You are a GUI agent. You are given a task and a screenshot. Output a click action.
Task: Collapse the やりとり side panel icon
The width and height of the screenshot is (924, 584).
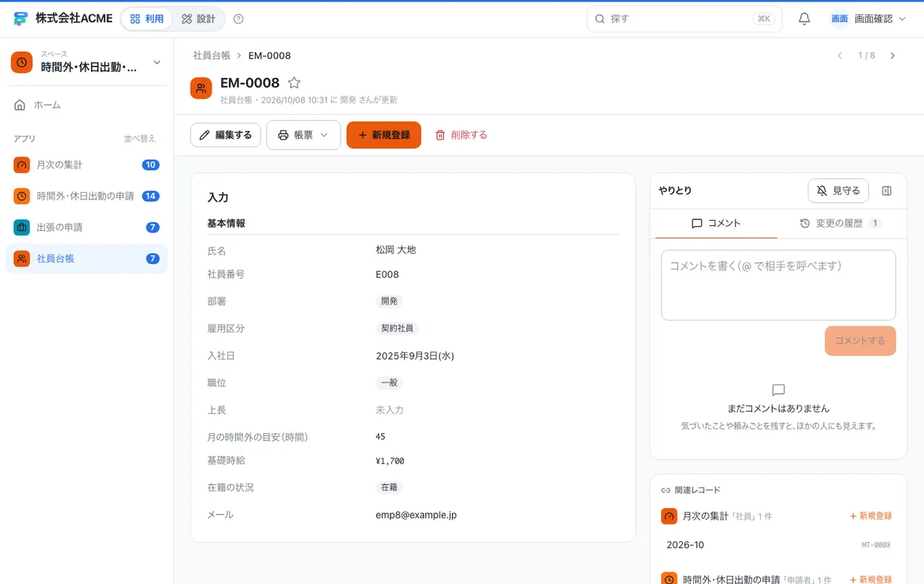pyautogui.click(x=887, y=191)
